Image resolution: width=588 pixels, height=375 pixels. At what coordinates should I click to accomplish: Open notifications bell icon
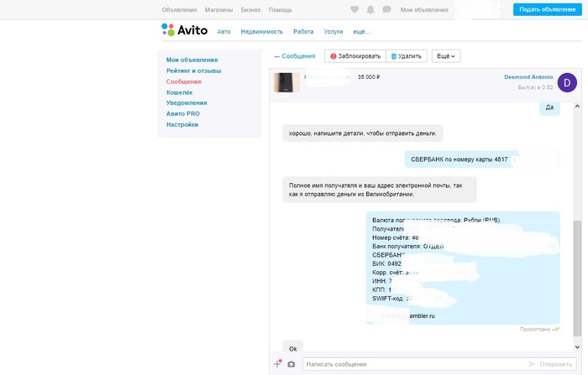pos(370,9)
